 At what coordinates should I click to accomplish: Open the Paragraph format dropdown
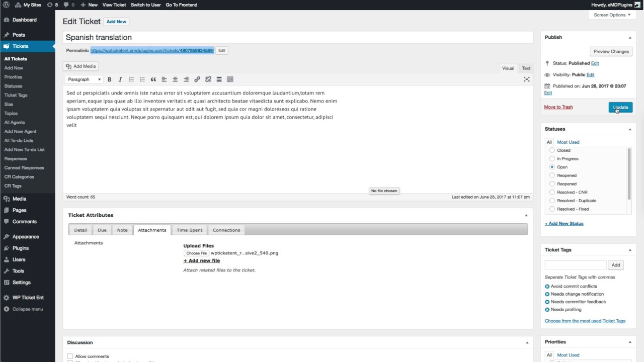click(x=84, y=79)
